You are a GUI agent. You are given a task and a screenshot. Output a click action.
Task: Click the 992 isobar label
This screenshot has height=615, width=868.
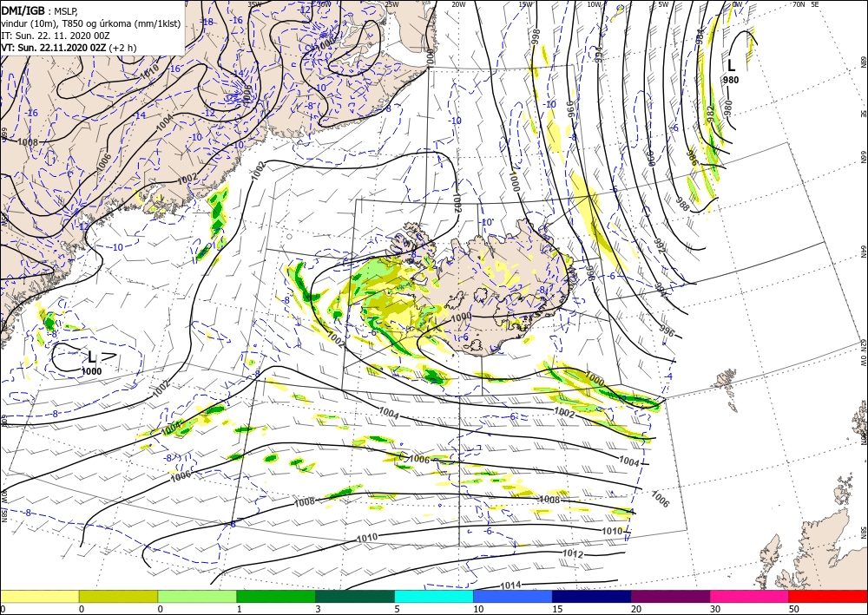(659, 247)
